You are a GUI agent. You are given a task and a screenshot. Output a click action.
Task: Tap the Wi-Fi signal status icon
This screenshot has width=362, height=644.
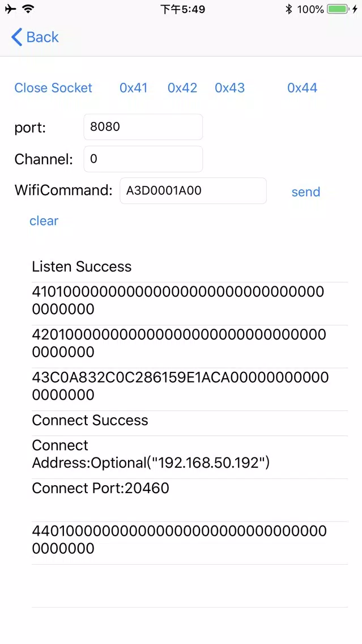click(x=28, y=9)
